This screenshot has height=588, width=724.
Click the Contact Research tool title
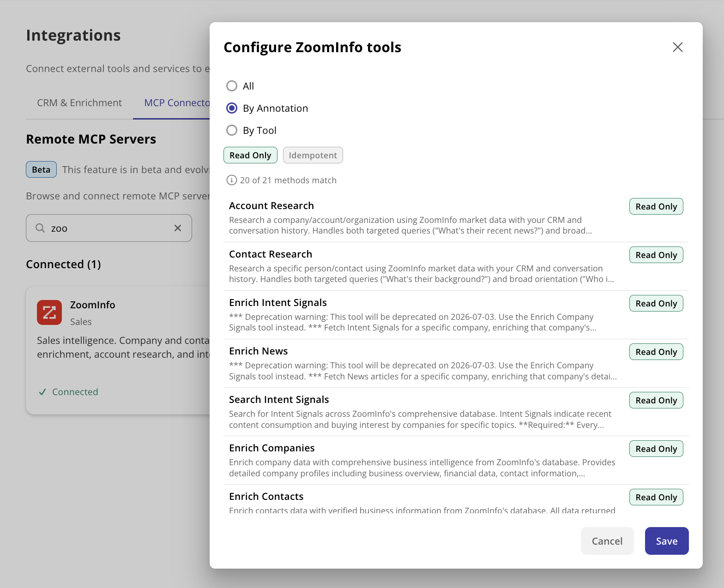coord(271,254)
